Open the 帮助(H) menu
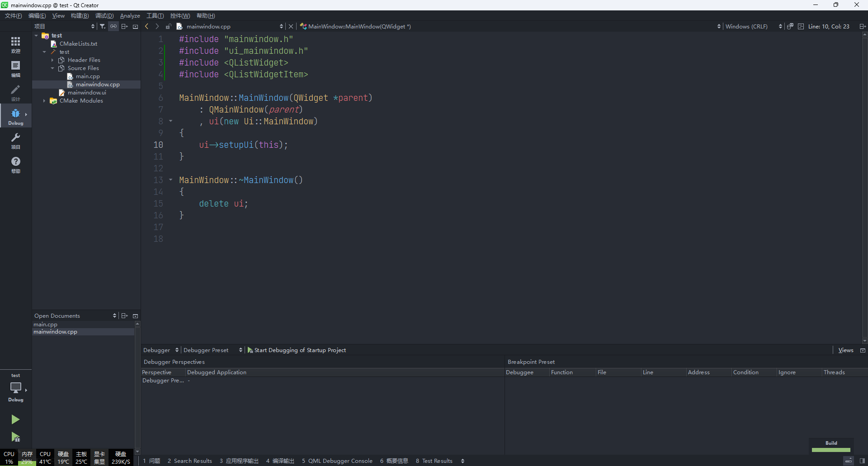This screenshot has height=466, width=868. coord(206,16)
